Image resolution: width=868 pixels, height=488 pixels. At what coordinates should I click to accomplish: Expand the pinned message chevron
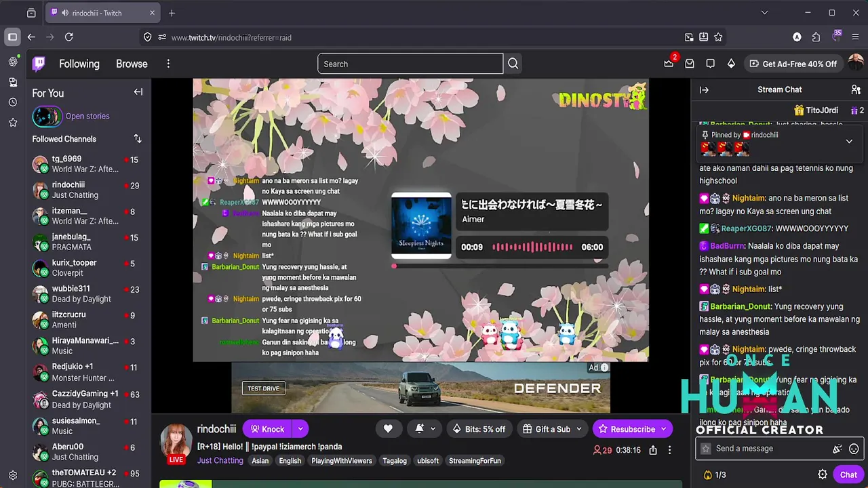click(849, 141)
